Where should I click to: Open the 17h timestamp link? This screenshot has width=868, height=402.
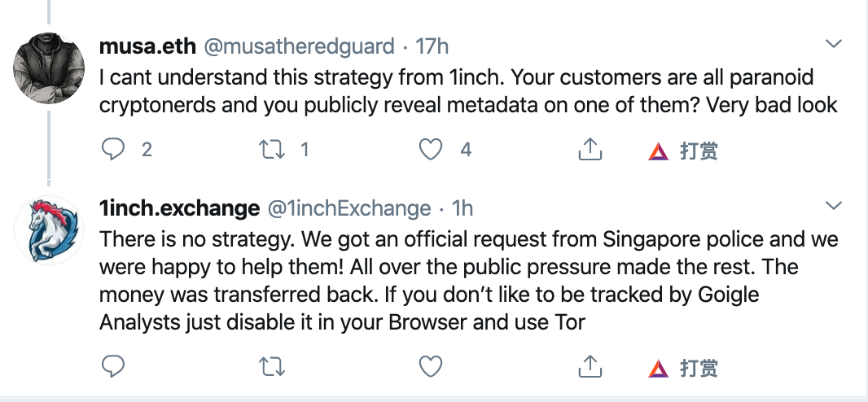coord(432,46)
